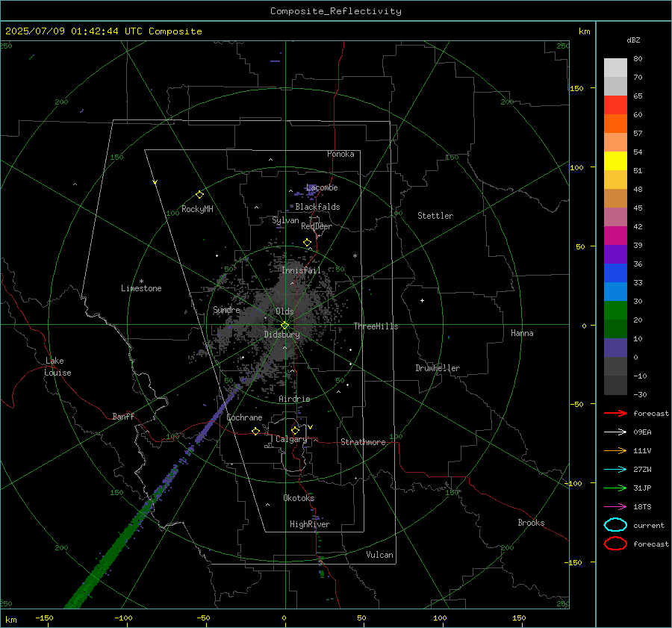Viewport: 672px width, 628px height.
Task: Pick the blue 33–36 dBZ swatch
Action: click(x=615, y=273)
